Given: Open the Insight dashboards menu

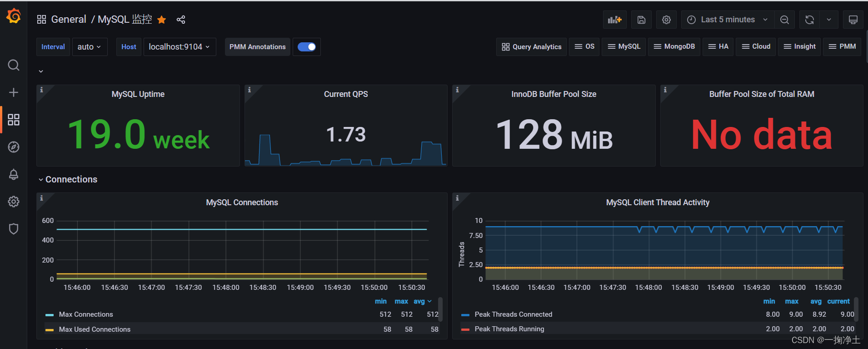Looking at the screenshot, I should coord(800,47).
